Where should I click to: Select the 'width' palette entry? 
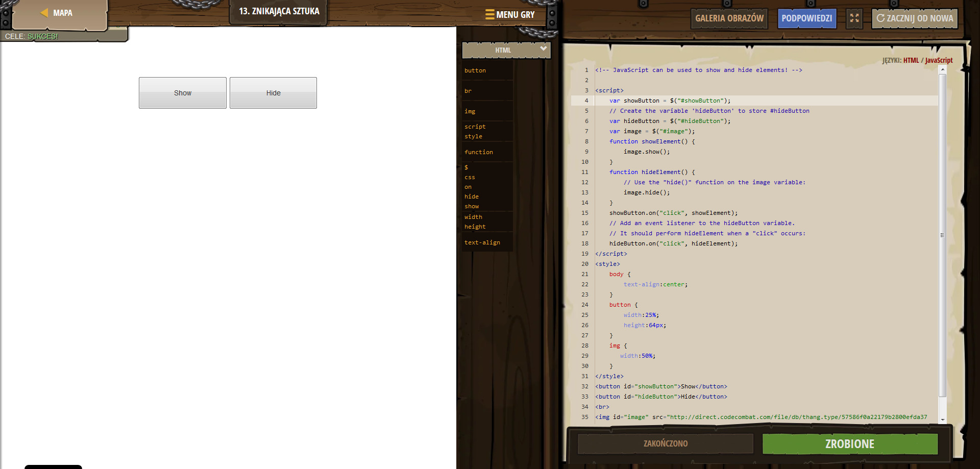click(473, 217)
